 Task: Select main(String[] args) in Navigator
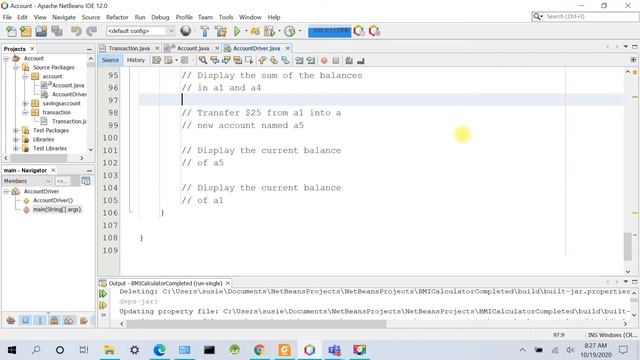(57, 209)
